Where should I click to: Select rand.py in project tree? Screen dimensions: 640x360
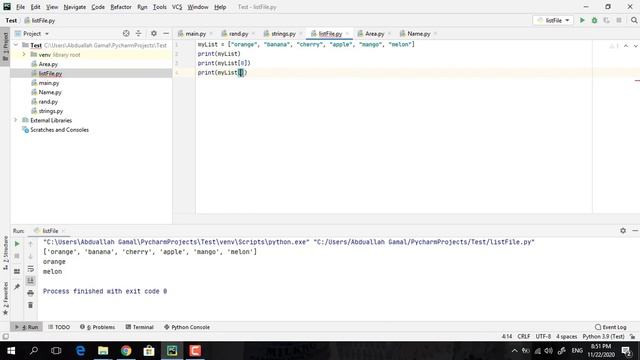click(x=48, y=102)
